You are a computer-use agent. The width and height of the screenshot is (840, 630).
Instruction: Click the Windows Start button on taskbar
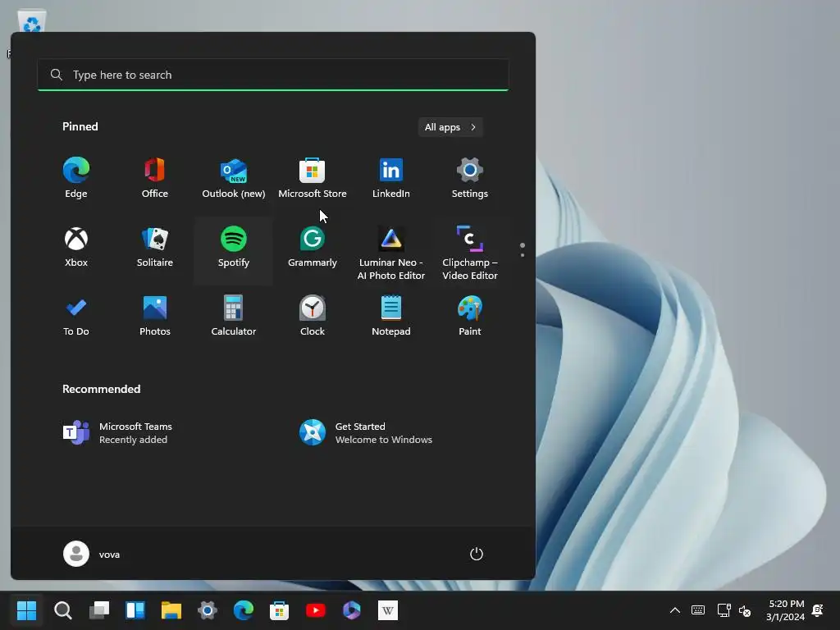pyautogui.click(x=27, y=610)
